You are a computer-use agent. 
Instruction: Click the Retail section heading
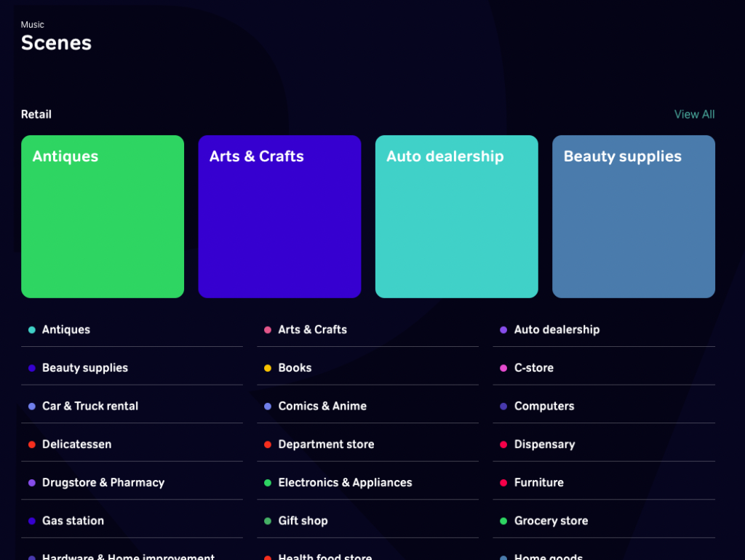36,114
